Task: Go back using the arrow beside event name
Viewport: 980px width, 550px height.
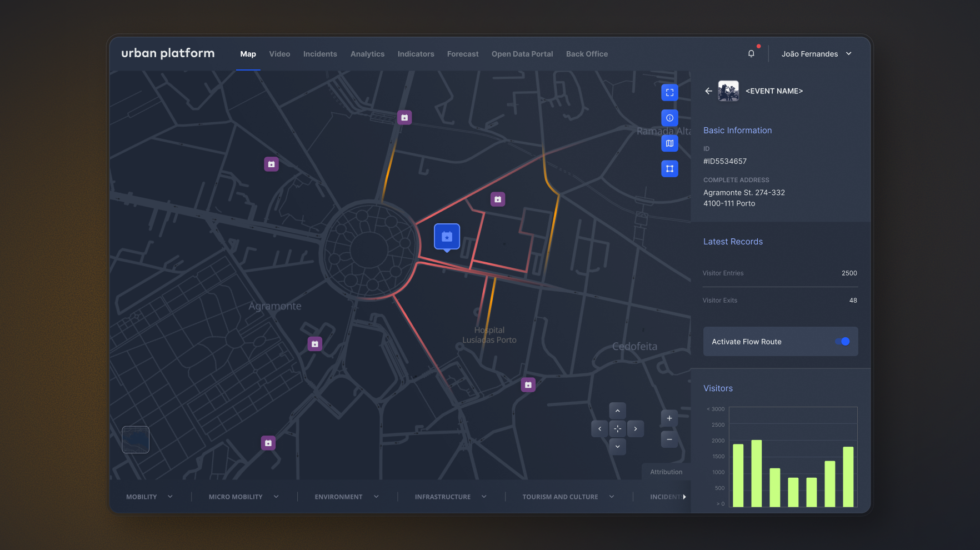Action: (708, 91)
